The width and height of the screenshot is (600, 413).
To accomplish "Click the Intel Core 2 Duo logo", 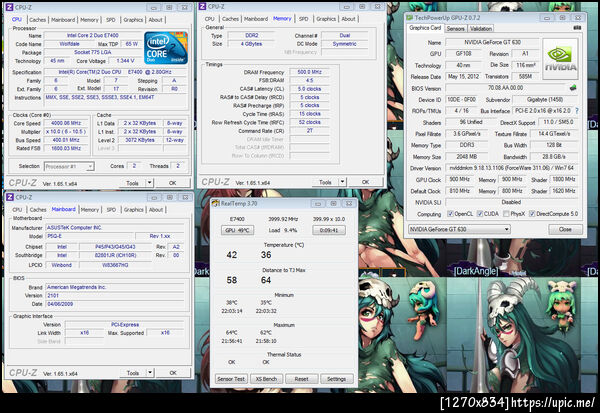I will pos(166,47).
